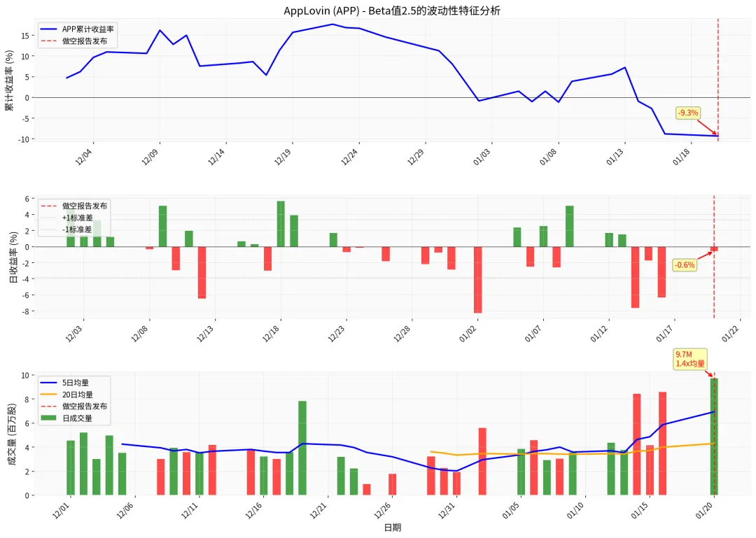Click the 01/18 date tick label
This screenshot has width=756, height=538.
point(681,157)
